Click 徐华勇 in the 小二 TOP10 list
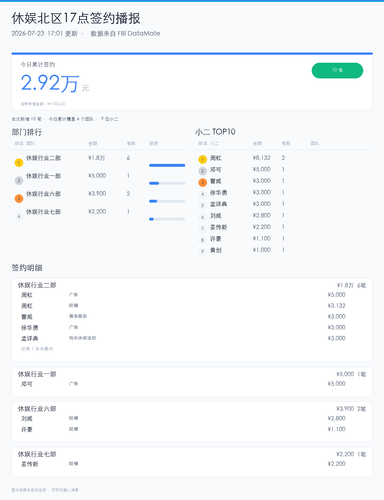This screenshot has width=384, height=500. pos(218,193)
